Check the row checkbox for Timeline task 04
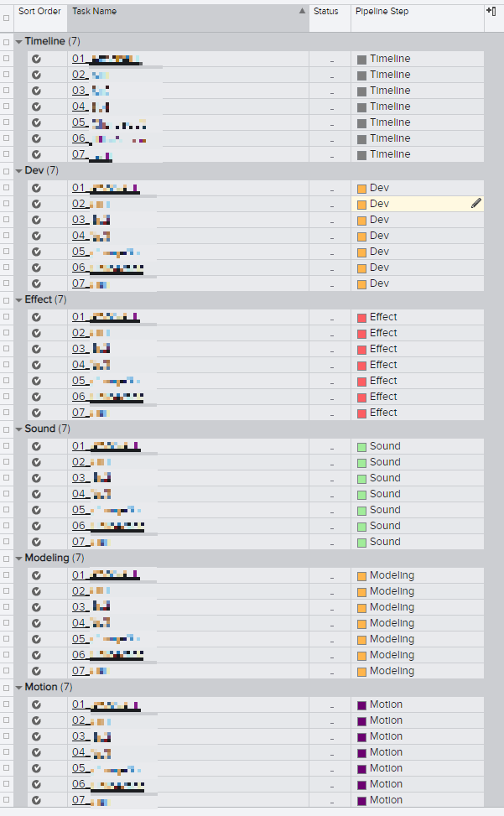 (x=6, y=107)
